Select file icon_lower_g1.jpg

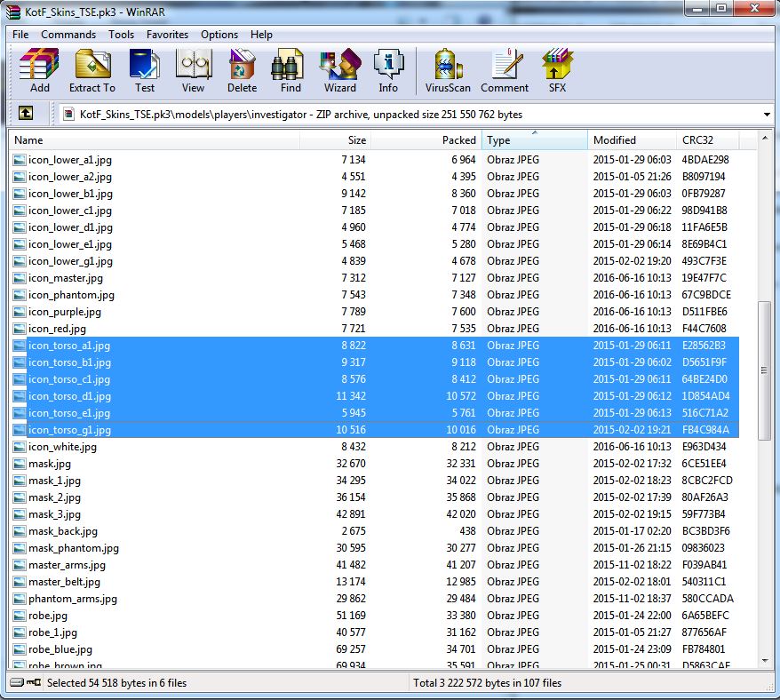click(70, 261)
